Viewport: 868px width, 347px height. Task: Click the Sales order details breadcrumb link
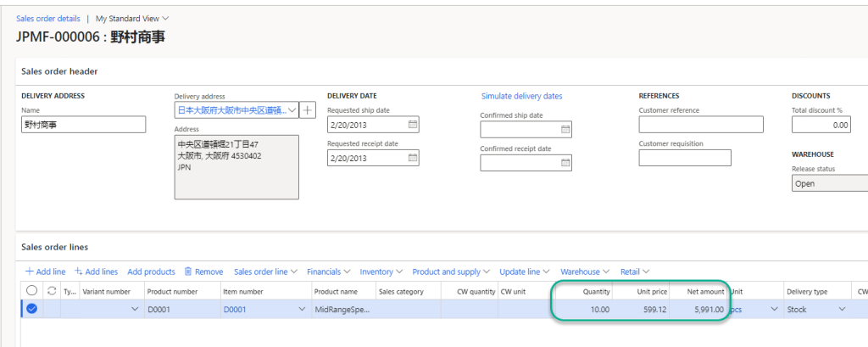tap(48, 18)
